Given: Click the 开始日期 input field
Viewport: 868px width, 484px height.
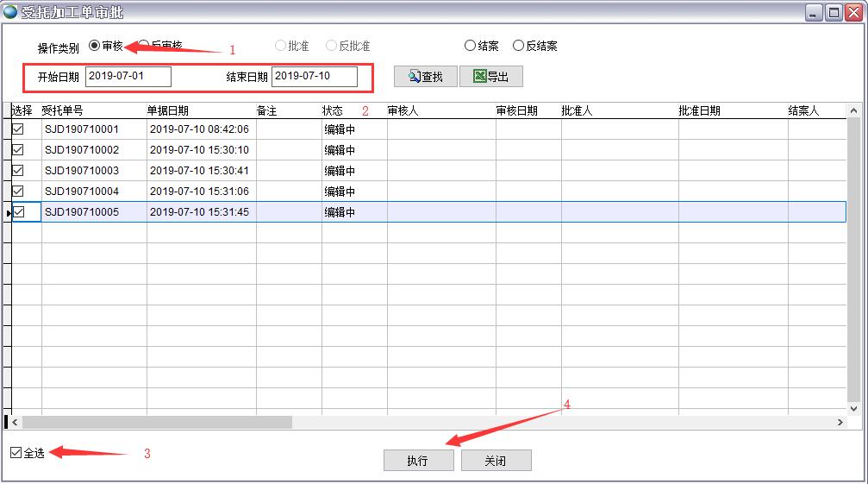Looking at the screenshot, I should [128, 77].
